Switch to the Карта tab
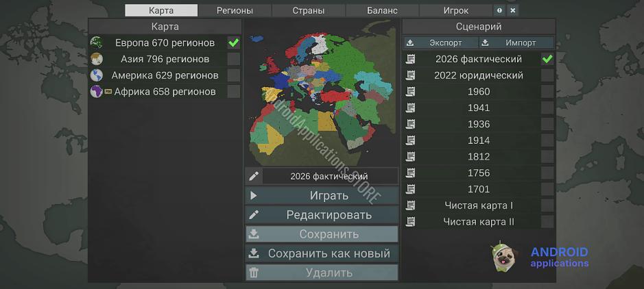This screenshot has height=289, width=644. [161, 11]
